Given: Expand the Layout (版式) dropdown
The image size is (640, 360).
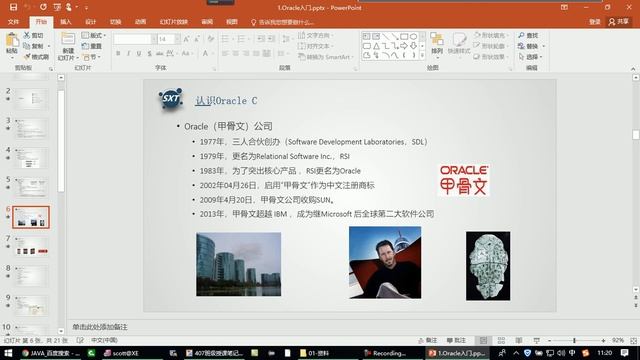Looking at the screenshot, I should 94,36.
